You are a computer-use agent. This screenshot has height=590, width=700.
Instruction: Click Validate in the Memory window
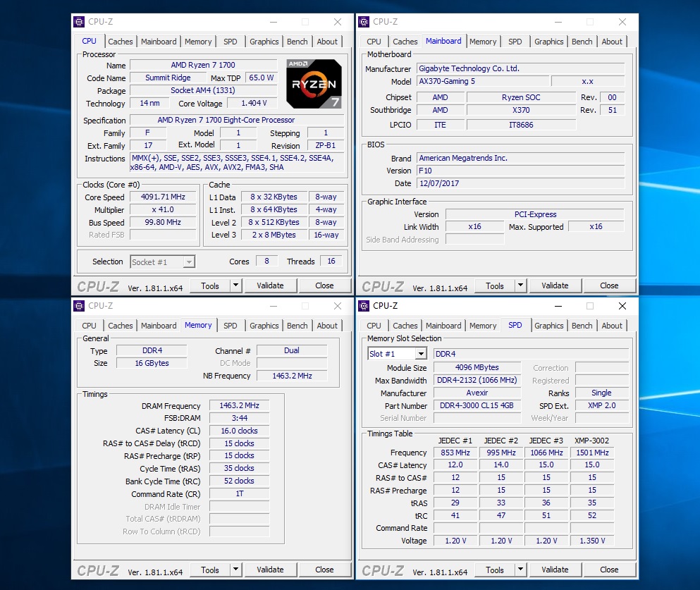(x=270, y=570)
